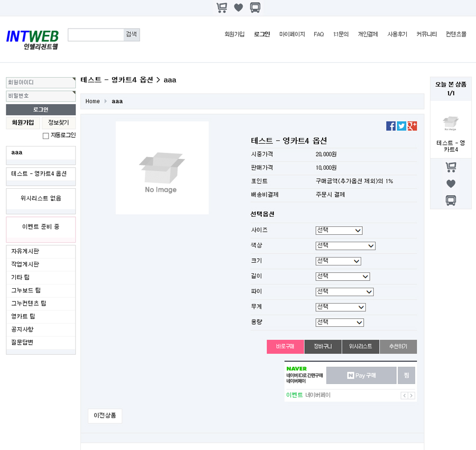The width and height of the screenshot is (476, 450).
Task: Open 마이페이지 from top navigation
Action: [x=292, y=34]
